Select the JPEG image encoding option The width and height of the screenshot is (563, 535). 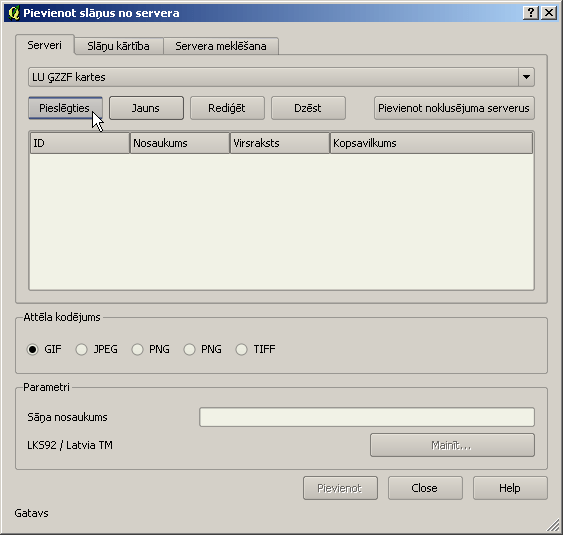82,349
